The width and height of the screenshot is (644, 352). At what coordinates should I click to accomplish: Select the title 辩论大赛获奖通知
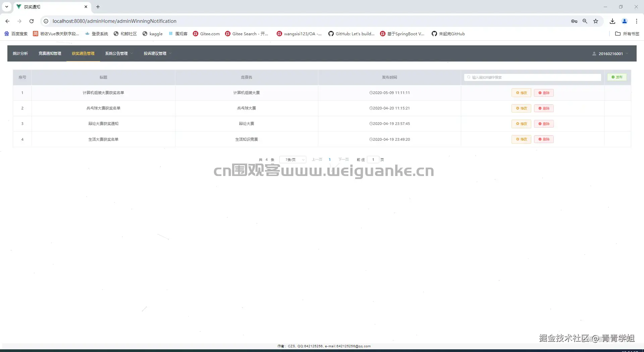pos(103,124)
